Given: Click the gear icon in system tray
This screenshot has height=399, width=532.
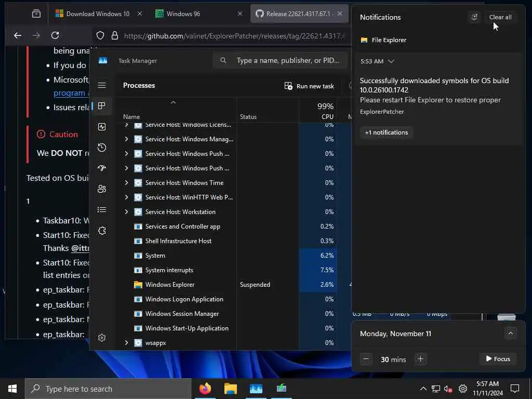Looking at the screenshot, I should pyautogui.click(x=463, y=389).
